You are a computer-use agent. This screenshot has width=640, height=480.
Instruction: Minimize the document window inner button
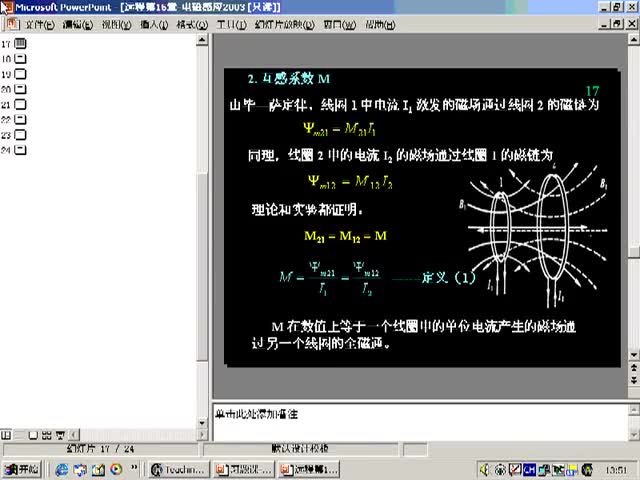point(604,24)
